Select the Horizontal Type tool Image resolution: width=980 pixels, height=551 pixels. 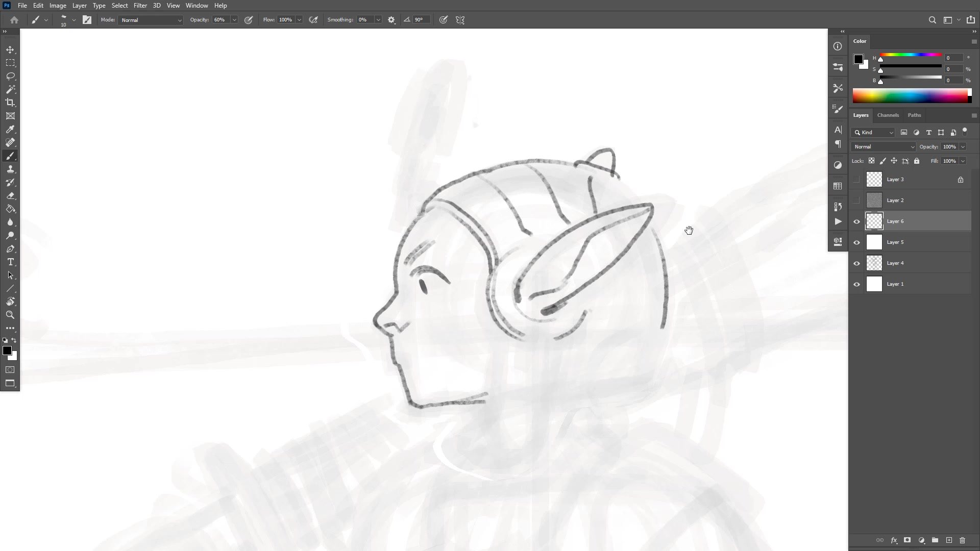10,262
